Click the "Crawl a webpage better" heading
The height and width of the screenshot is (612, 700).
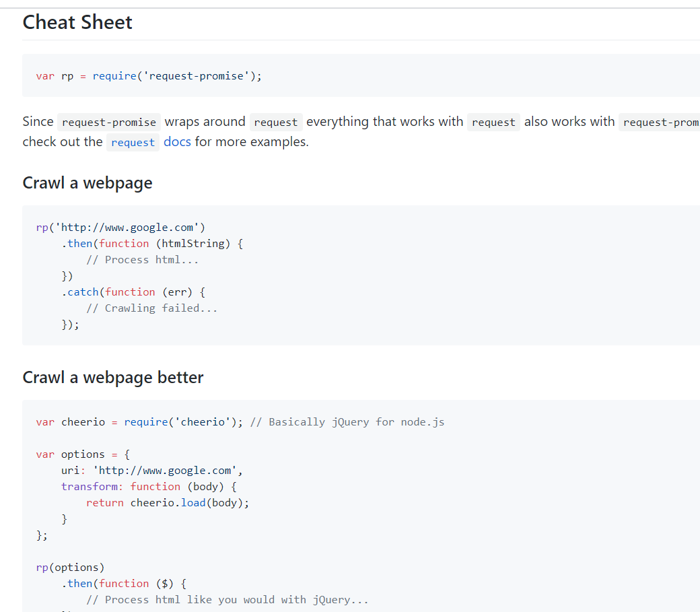click(113, 377)
